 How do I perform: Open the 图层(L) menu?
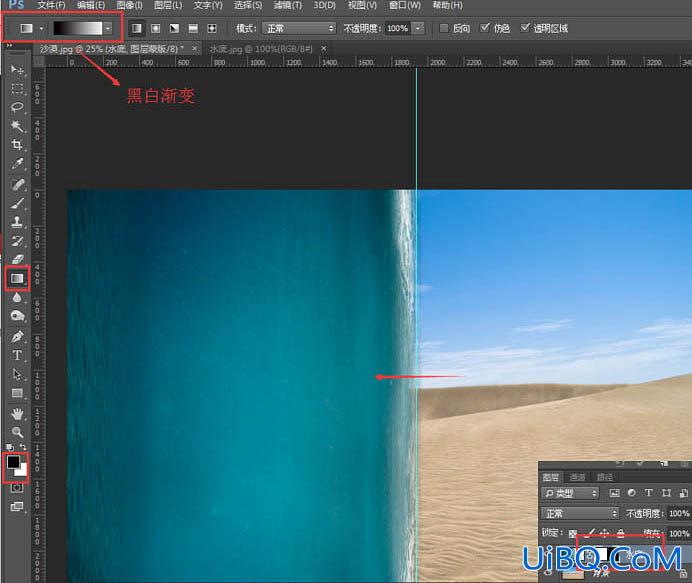pyautogui.click(x=168, y=5)
